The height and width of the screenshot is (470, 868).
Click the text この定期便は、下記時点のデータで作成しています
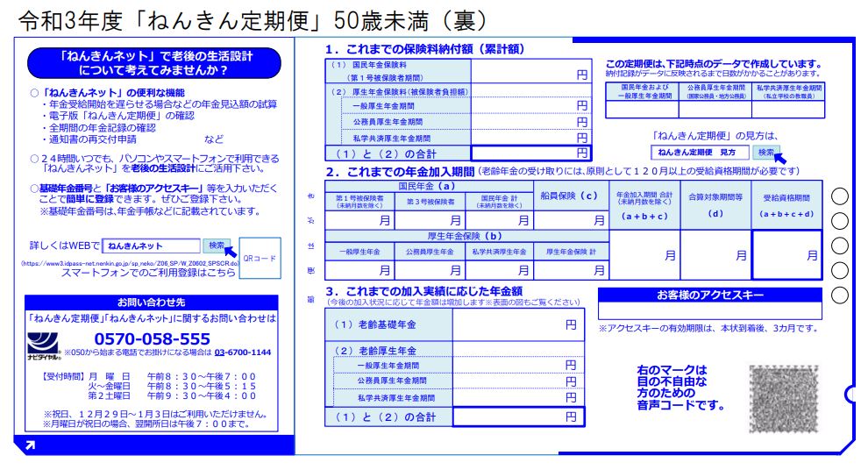(x=714, y=64)
